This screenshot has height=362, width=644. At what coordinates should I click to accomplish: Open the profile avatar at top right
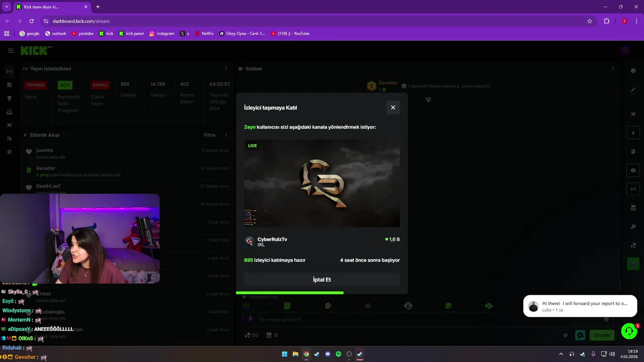click(625, 50)
